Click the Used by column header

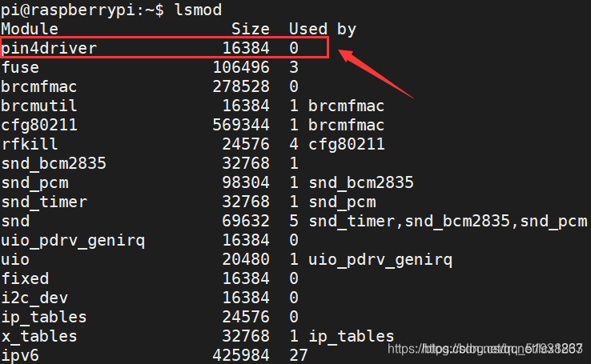[x=323, y=29]
